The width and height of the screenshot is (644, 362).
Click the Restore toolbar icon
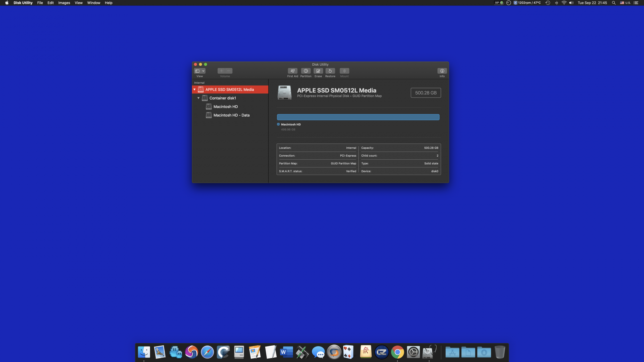point(330,71)
